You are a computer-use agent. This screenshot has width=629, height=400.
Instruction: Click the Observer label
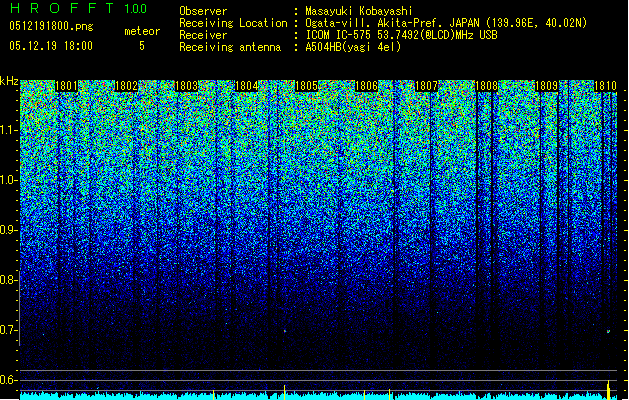203,11
